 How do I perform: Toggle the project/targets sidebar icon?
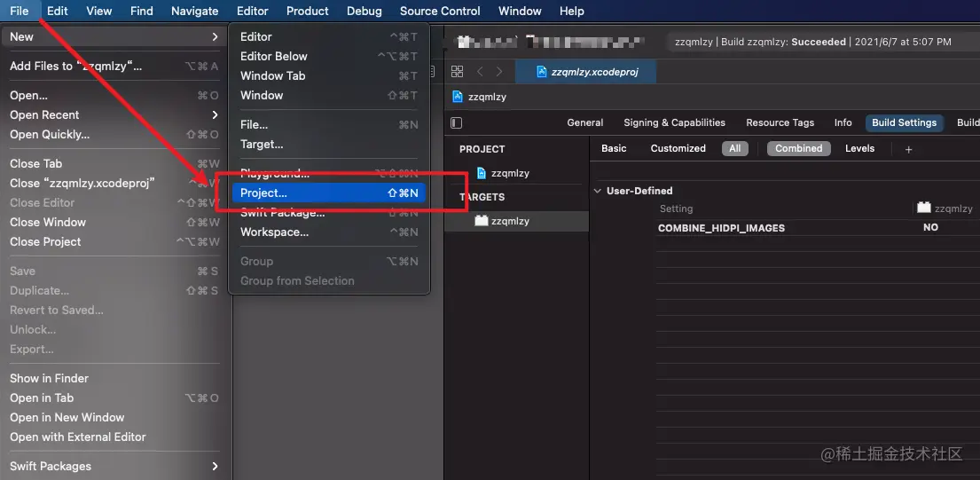point(456,122)
